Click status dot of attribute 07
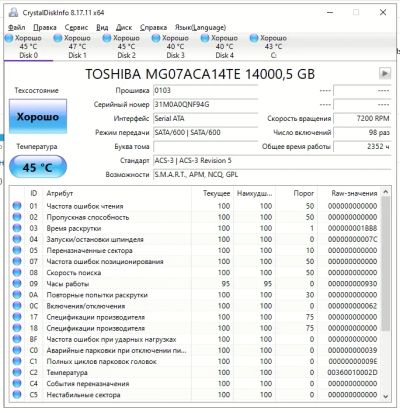The height and width of the screenshot is (413, 400). pos(17,261)
